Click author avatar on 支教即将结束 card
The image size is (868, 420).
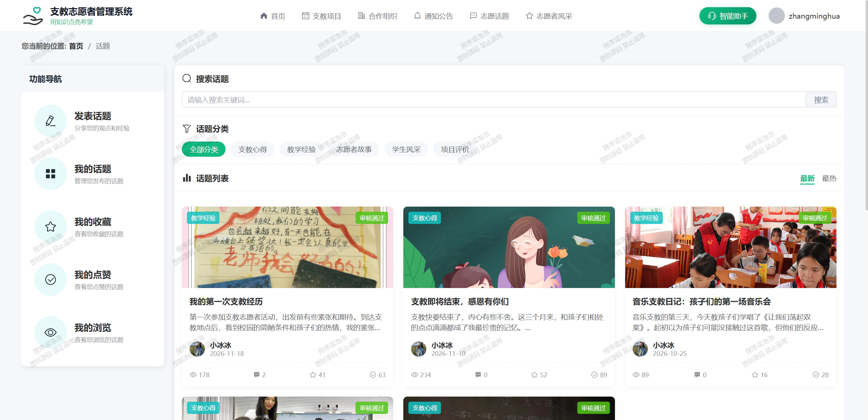[x=419, y=349]
